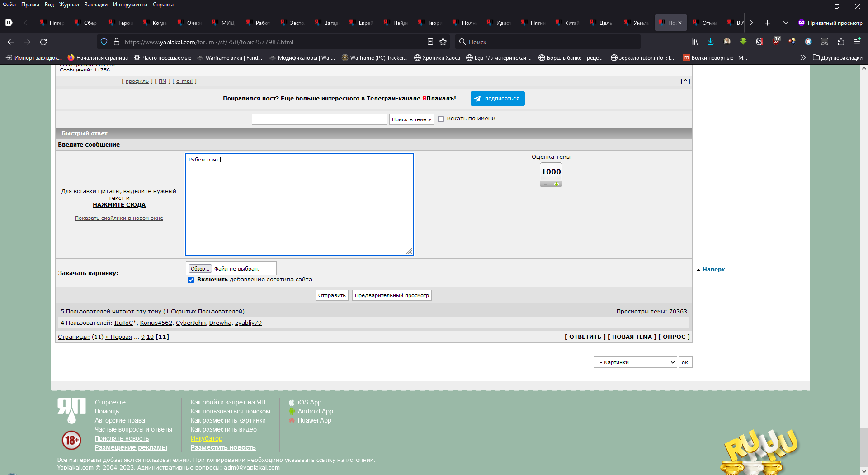
Task: Click the browser 'Поиск' search box
Action: tap(548, 42)
